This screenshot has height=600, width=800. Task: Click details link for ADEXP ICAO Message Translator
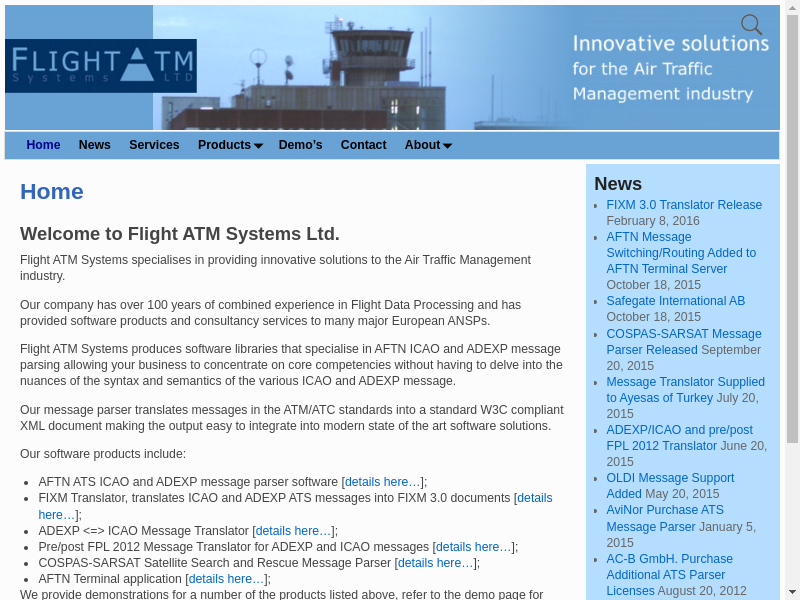(x=294, y=531)
